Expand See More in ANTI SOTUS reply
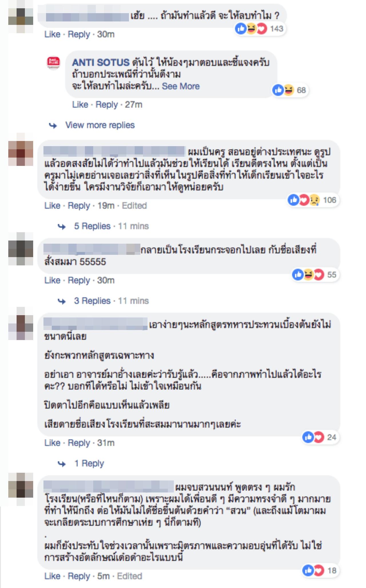Viewport: 366px width, 588px height. pyautogui.click(x=181, y=86)
